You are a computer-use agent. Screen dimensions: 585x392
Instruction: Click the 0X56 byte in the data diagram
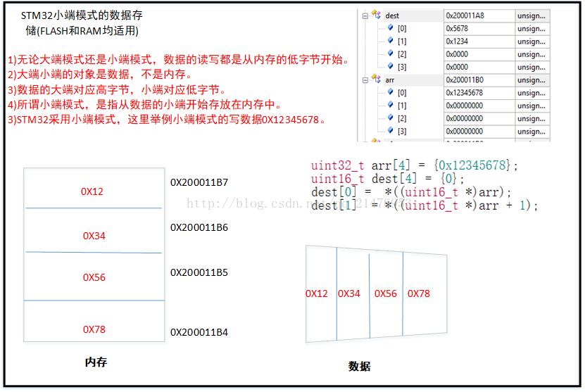(x=385, y=293)
